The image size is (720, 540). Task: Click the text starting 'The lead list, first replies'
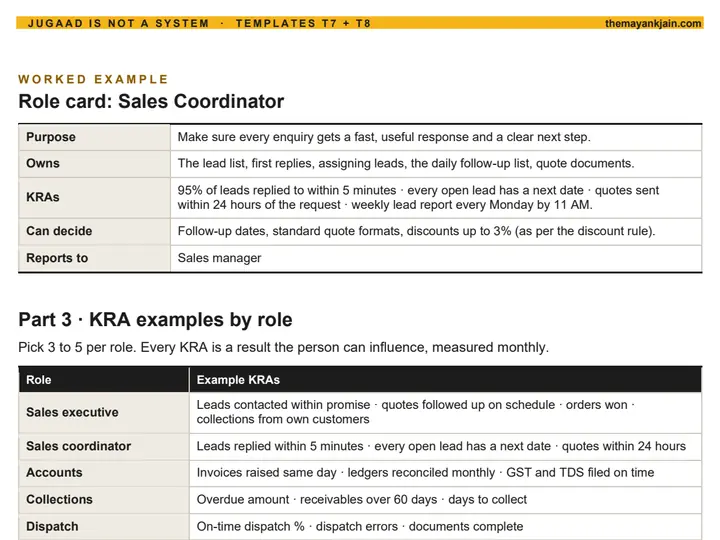tap(406, 163)
